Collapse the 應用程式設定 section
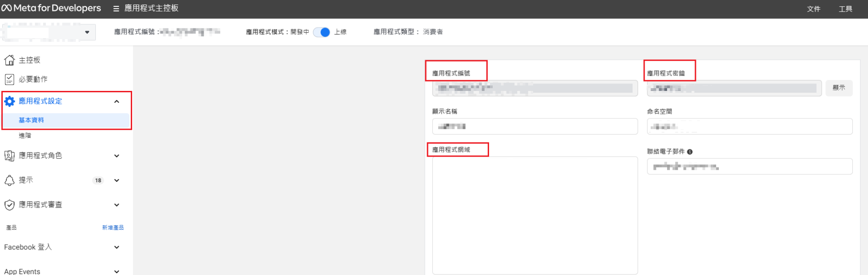This screenshot has height=275, width=868. (x=117, y=101)
